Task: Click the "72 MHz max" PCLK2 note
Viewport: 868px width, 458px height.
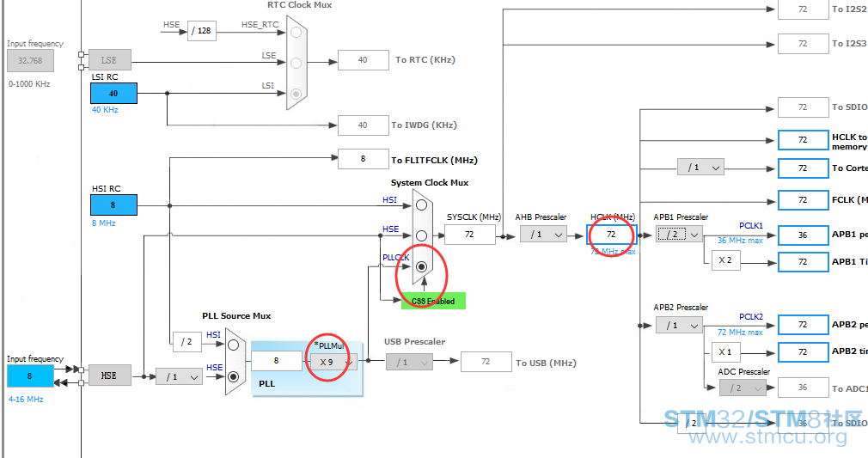Action: point(740,333)
